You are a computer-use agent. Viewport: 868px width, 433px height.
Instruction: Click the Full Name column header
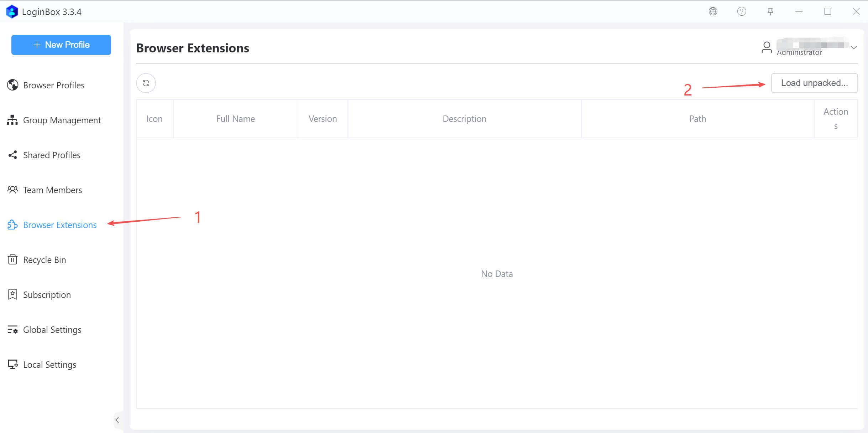pos(235,119)
